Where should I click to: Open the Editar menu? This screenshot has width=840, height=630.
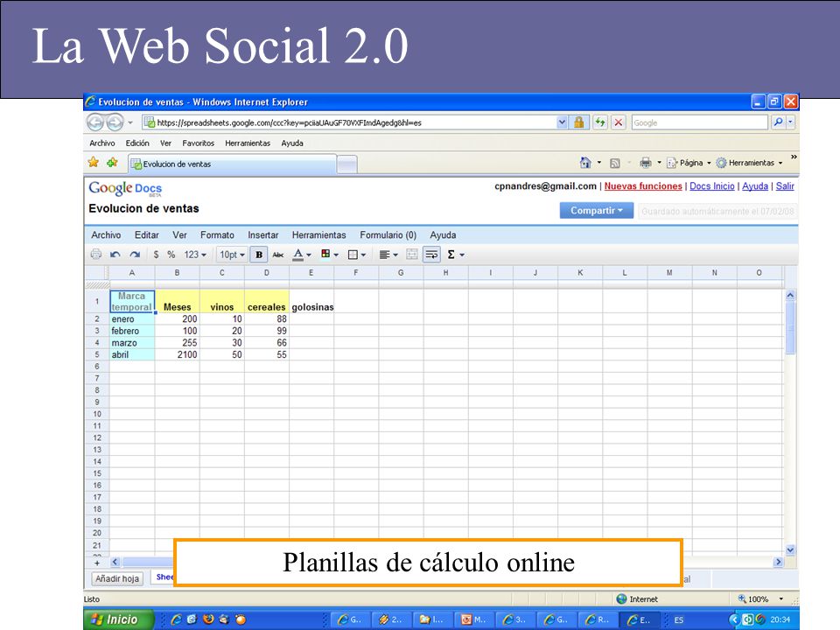146,234
